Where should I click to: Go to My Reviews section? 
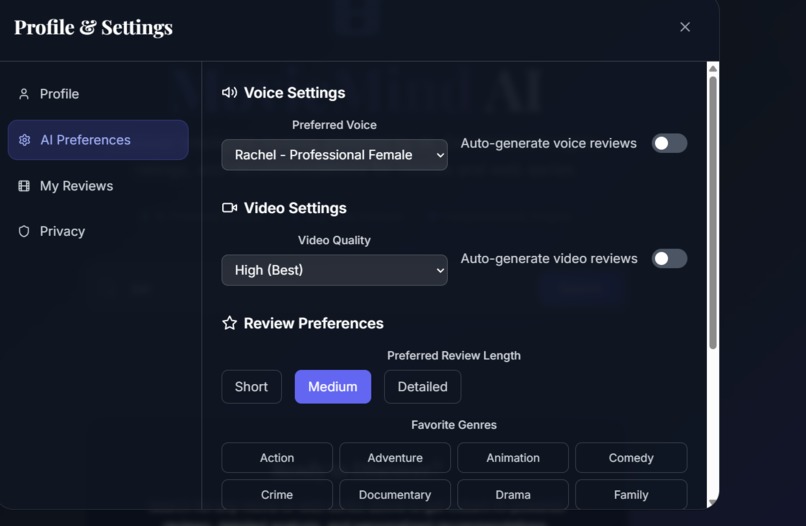tap(98, 186)
